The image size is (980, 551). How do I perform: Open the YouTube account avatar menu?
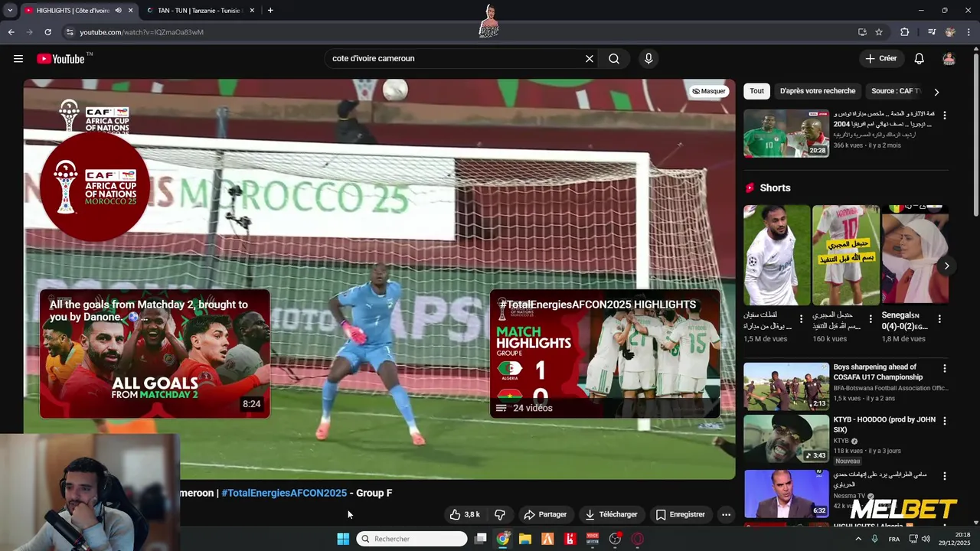coord(949,59)
